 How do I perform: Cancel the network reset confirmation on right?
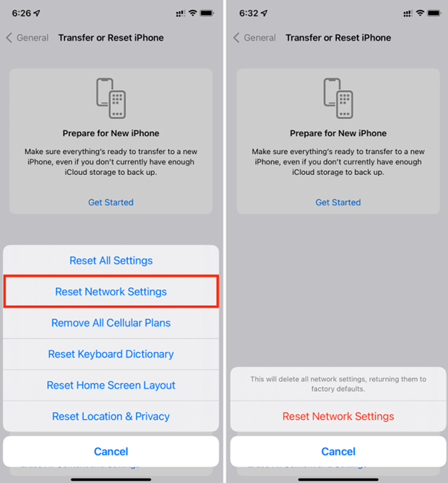click(x=338, y=452)
